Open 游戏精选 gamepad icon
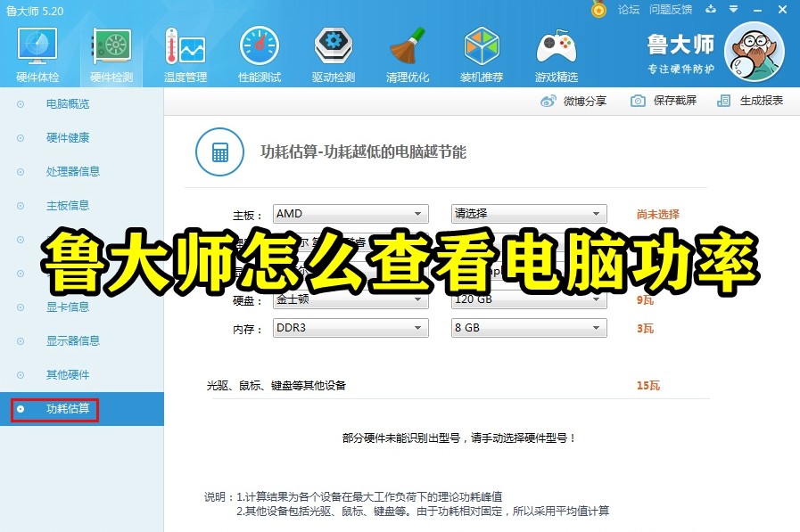The width and height of the screenshot is (800, 532). click(x=557, y=47)
